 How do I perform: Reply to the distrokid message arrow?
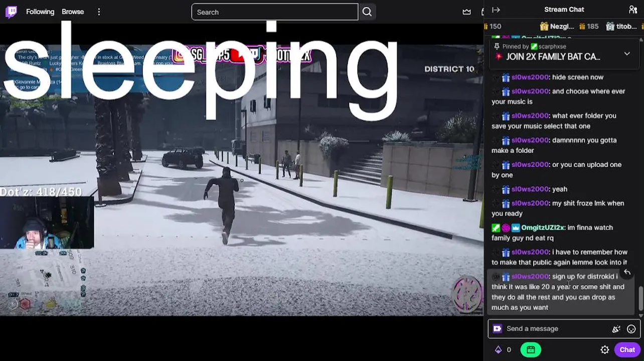pos(627,273)
